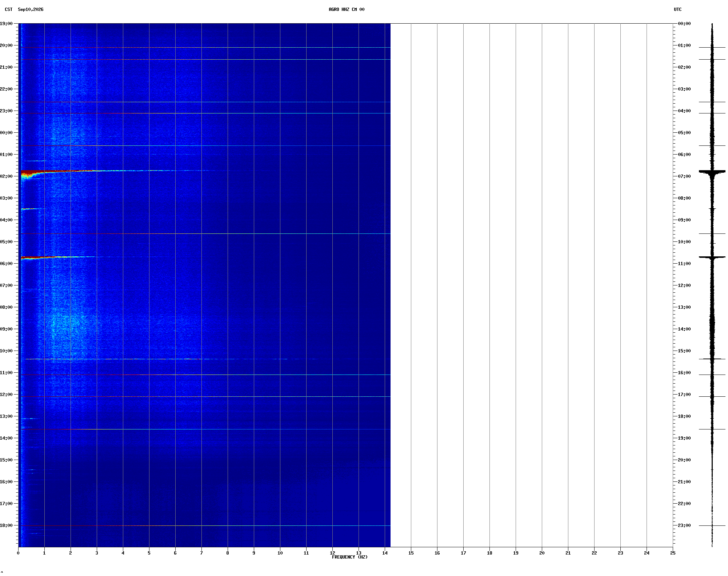This screenshot has width=728, height=576.
Task: Click the 14 Hz frequency axis tick
Action: pyautogui.click(x=385, y=553)
